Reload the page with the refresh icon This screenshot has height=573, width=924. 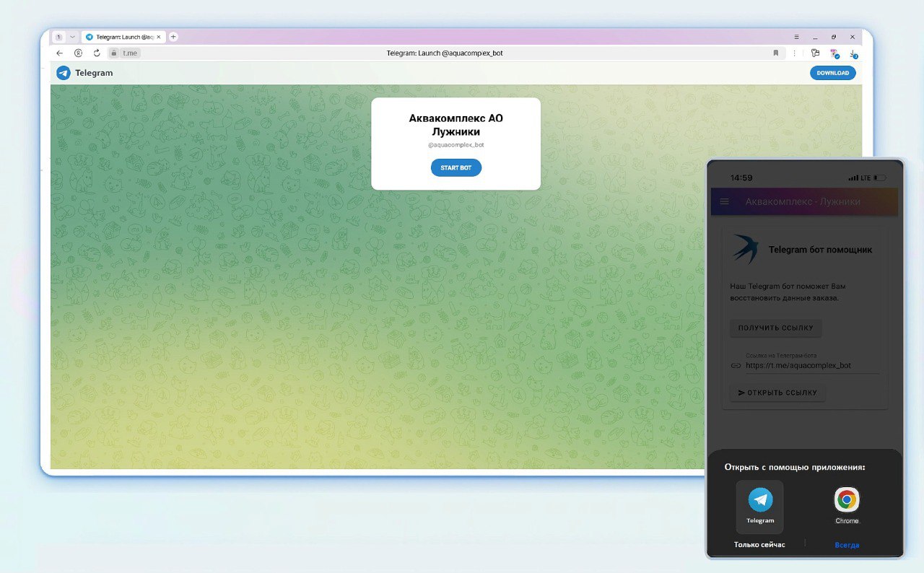click(x=97, y=53)
